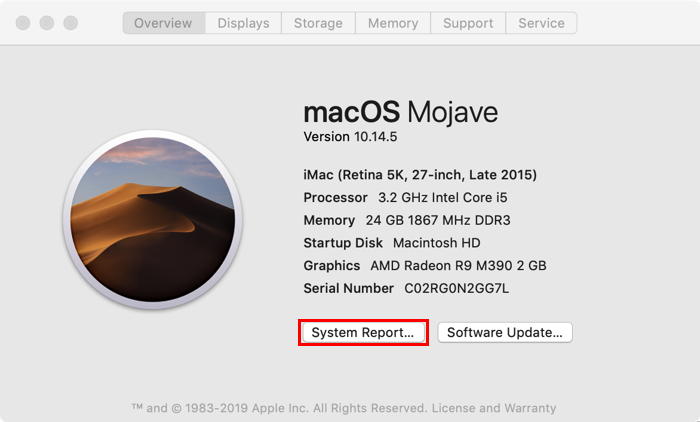The width and height of the screenshot is (700, 422).
Task: Select the Storage tab
Action: (319, 23)
